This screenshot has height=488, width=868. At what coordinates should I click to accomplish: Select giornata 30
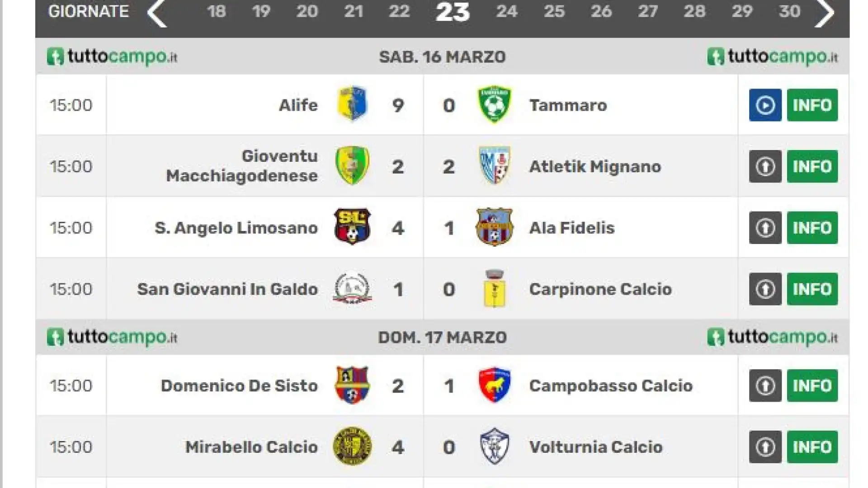click(789, 11)
